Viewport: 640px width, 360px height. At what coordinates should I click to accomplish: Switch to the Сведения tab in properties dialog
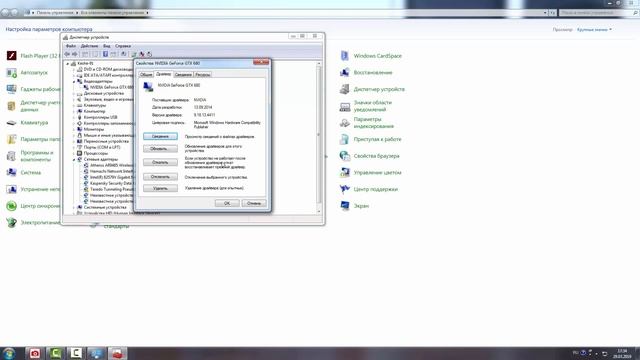183,75
